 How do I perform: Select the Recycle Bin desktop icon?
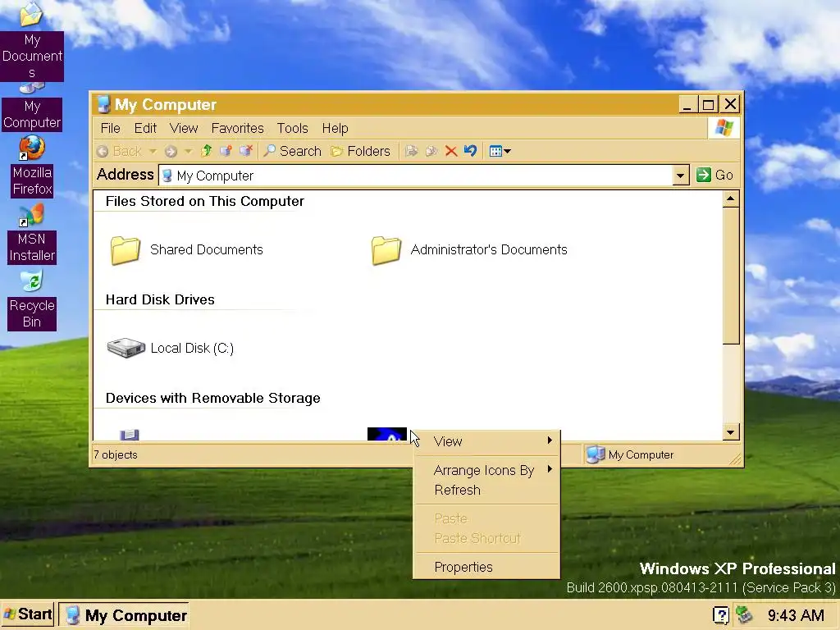pyautogui.click(x=32, y=300)
